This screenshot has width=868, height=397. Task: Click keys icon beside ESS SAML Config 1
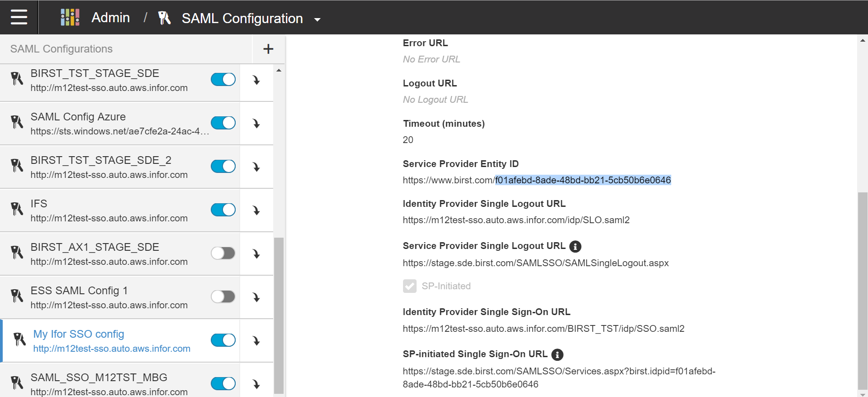coord(17,296)
